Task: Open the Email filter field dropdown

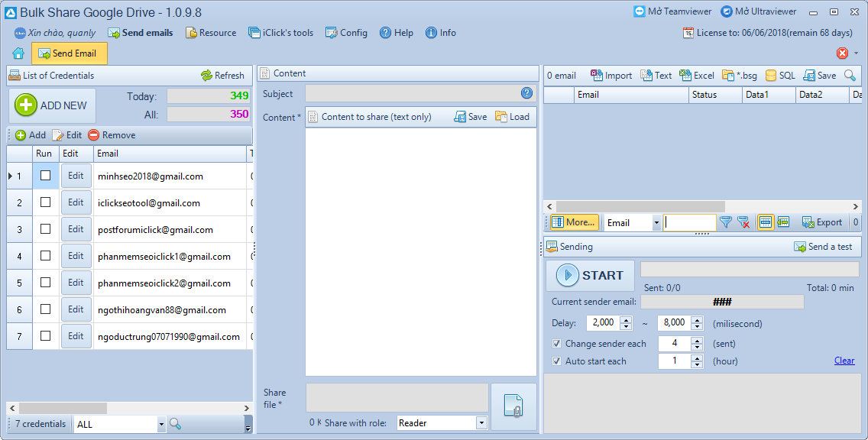Action: pyautogui.click(x=656, y=222)
